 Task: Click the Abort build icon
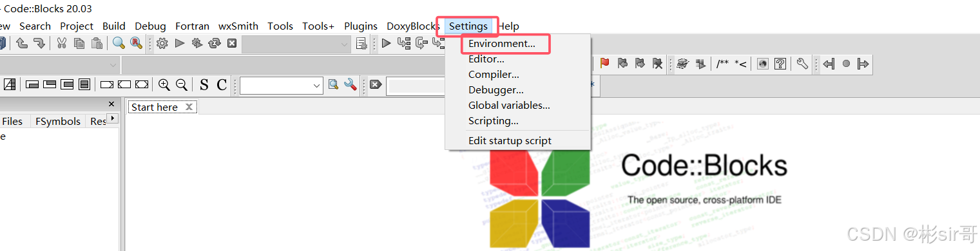click(x=232, y=43)
